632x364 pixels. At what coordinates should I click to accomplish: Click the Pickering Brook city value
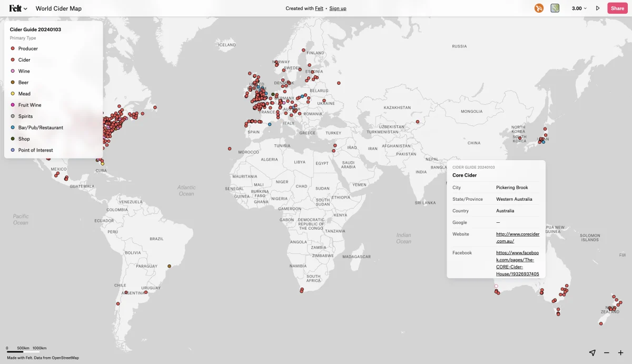(x=512, y=188)
